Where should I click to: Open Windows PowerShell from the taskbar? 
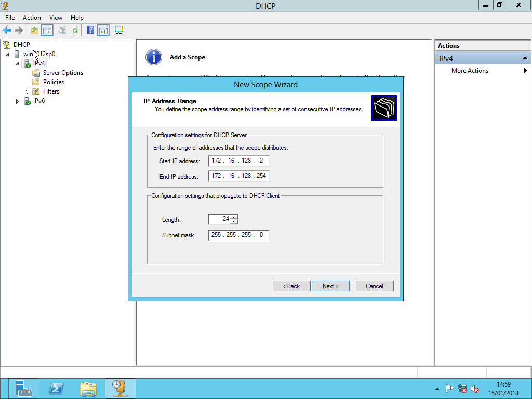pyautogui.click(x=56, y=389)
